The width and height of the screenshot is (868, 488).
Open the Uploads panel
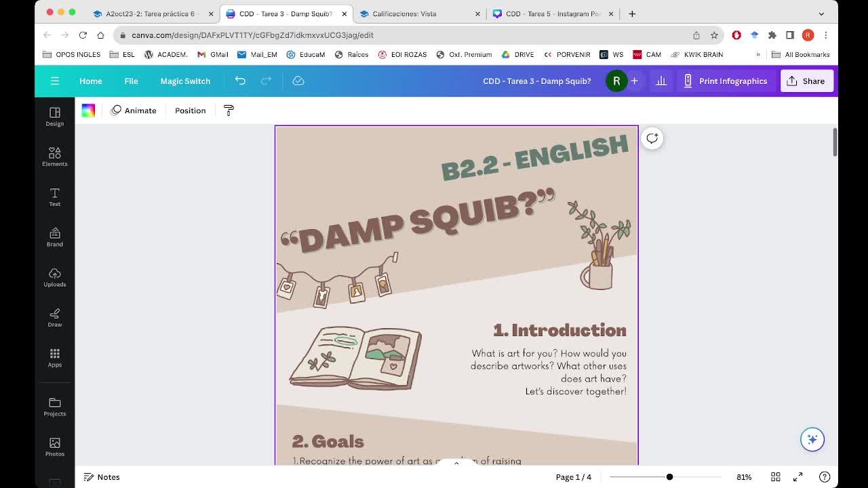55,277
